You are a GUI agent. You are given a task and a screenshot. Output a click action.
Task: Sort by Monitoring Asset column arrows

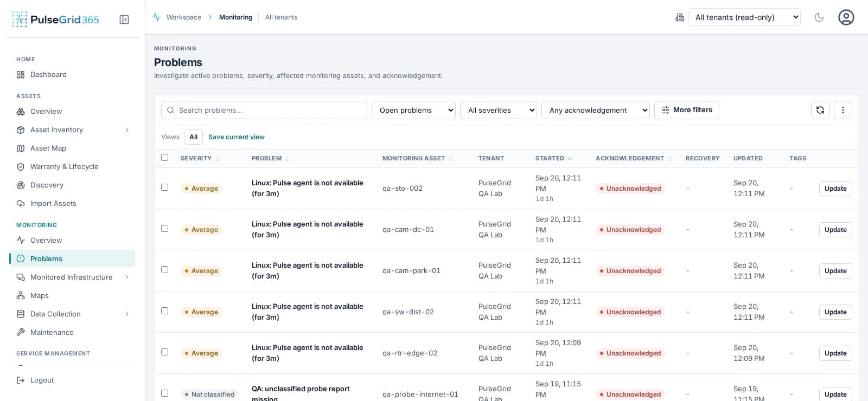(x=451, y=159)
